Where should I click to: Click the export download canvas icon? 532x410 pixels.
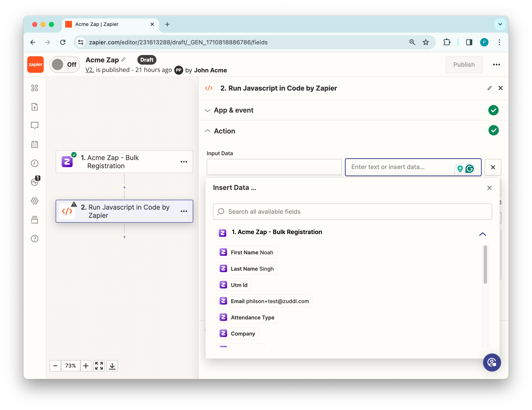click(x=112, y=366)
